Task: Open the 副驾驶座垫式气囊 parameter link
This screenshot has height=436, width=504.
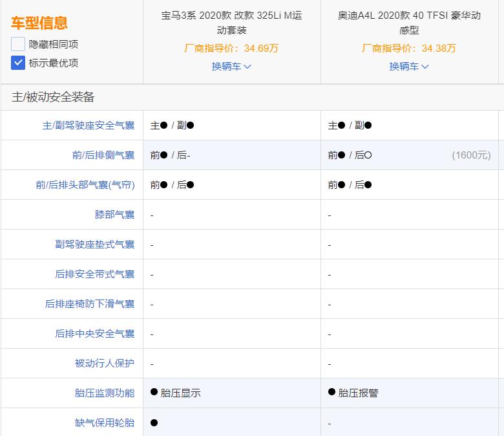Action: coord(95,245)
